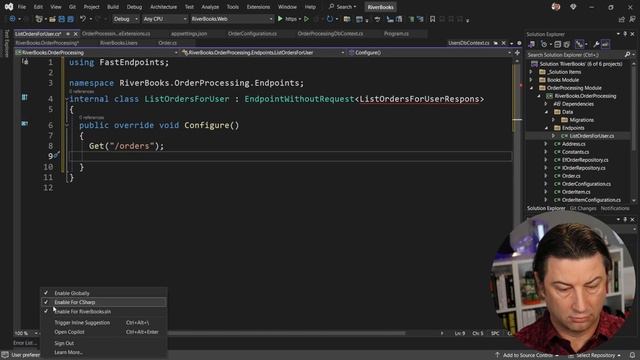
Task: Select OrderConfiguration.cs in Solution Explorer
Action: pyautogui.click(x=586, y=184)
